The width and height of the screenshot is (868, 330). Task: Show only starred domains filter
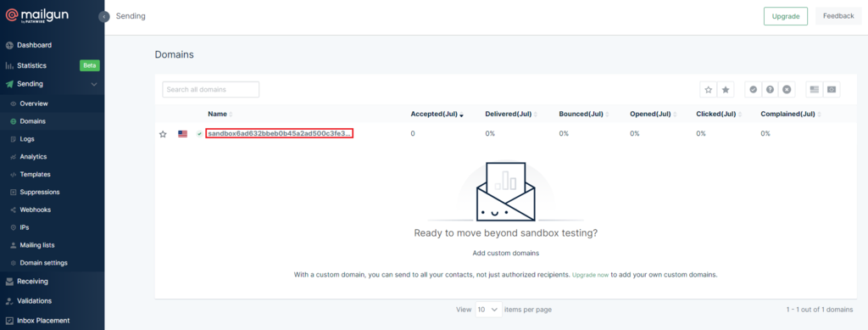tap(726, 90)
